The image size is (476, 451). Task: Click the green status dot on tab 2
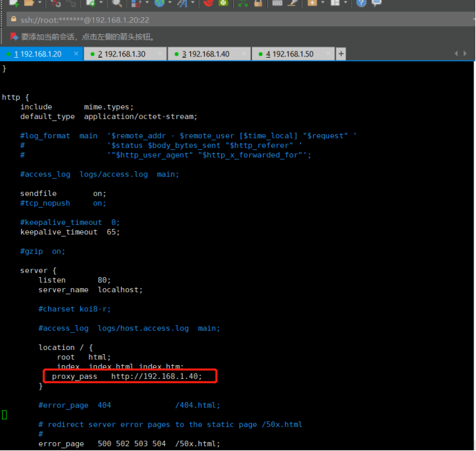[92, 54]
